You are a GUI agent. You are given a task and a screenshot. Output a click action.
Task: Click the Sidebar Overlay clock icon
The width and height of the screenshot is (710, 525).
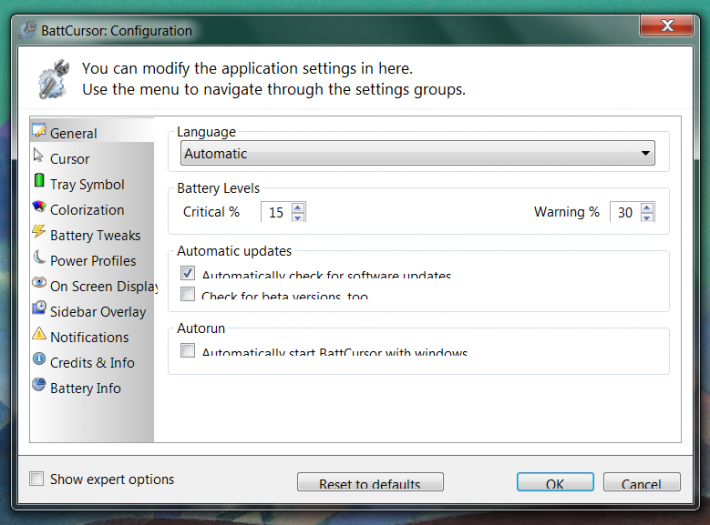click(39, 308)
